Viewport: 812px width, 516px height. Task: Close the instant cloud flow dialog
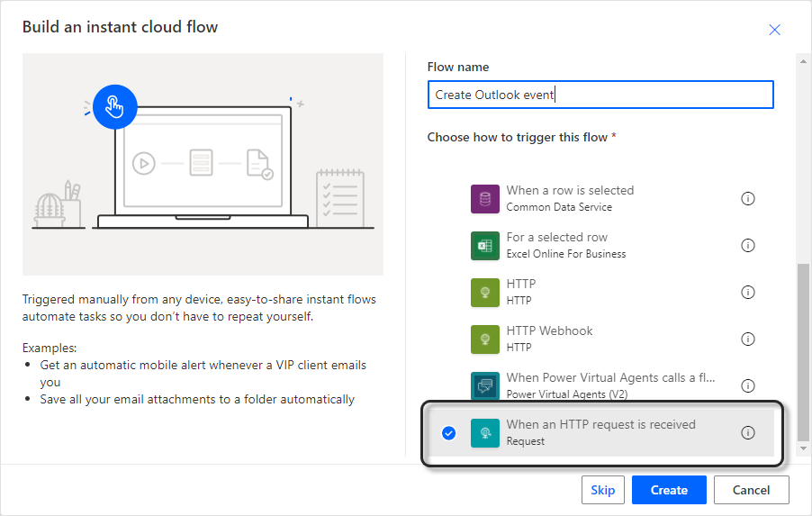pyautogui.click(x=775, y=30)
